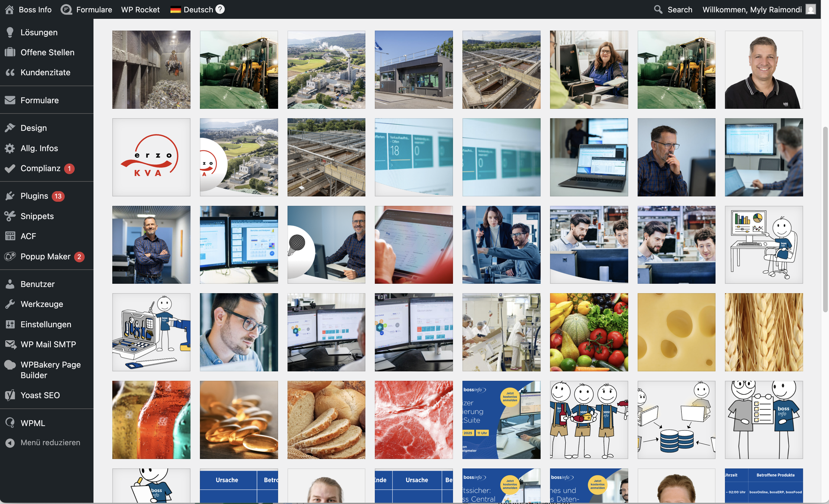Open the Formulare chat bubble icon in the admin bar

point(66,9)
